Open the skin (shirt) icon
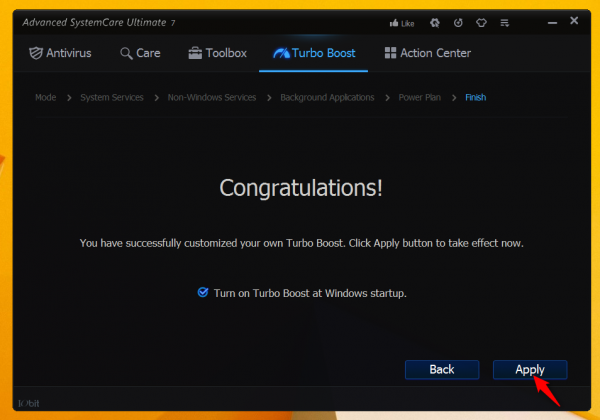This screenshot has height=420, width=600. pyautogui.click(x=481, y=23)
